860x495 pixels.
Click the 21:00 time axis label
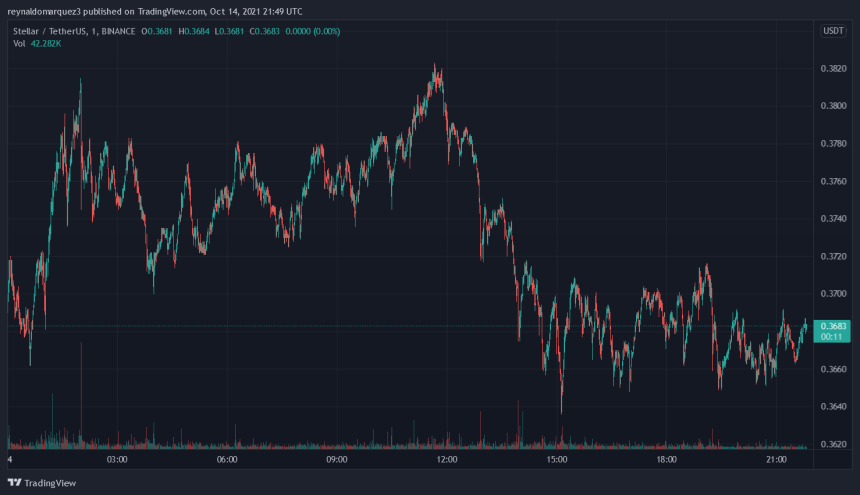tap(777, 460)
